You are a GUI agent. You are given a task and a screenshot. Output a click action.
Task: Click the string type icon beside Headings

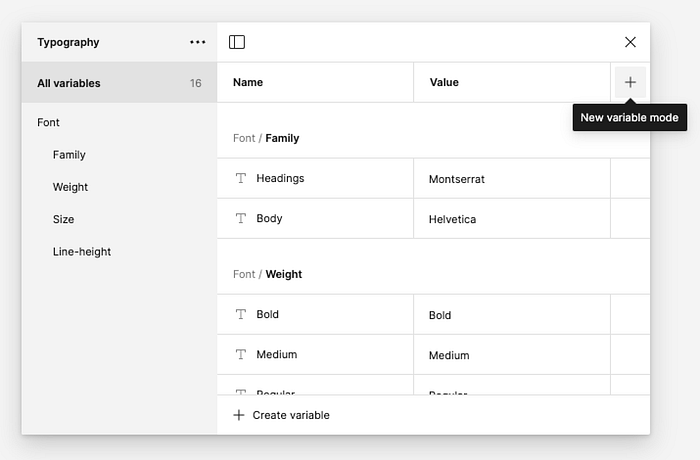240,178
